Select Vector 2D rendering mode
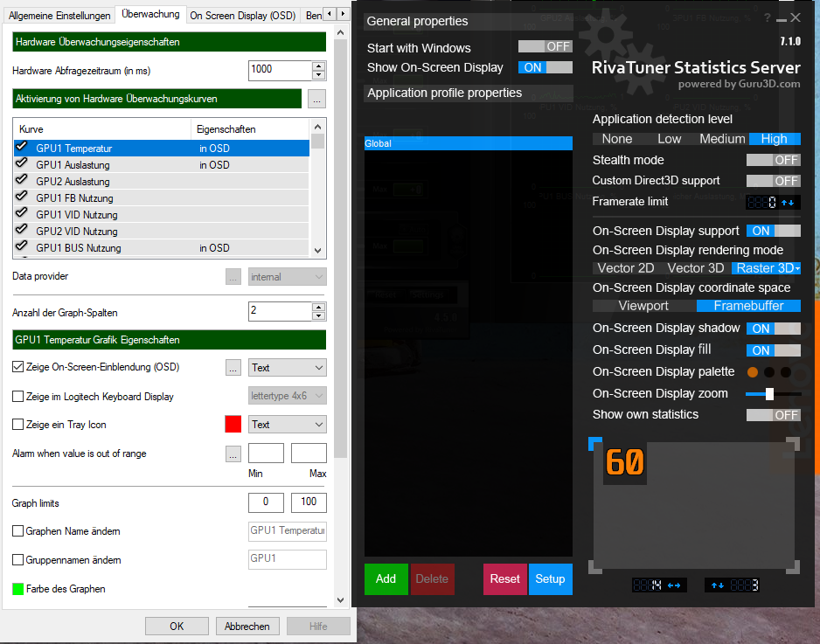820x644 pixels. coord(626,268)
